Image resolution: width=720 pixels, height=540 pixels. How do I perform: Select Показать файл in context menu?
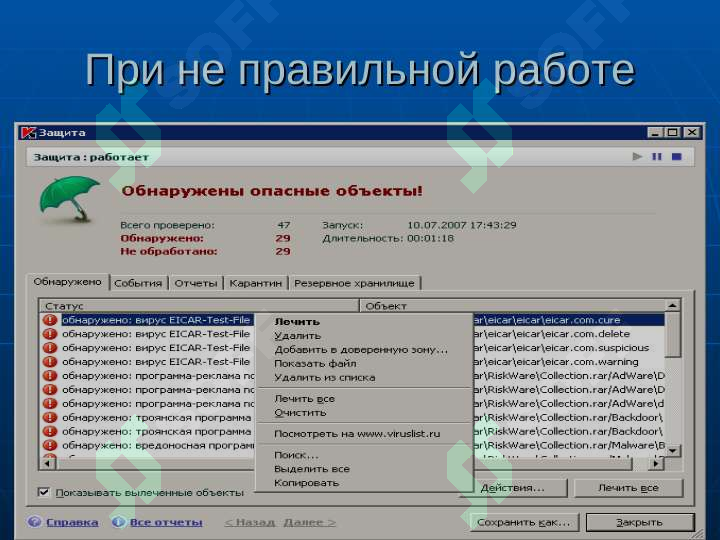click(364, 364)
